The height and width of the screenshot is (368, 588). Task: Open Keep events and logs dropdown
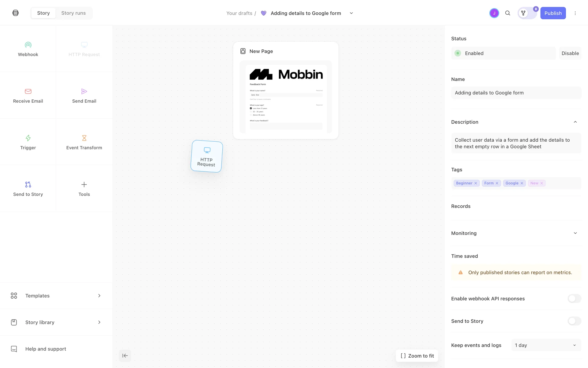pos(546,345)
